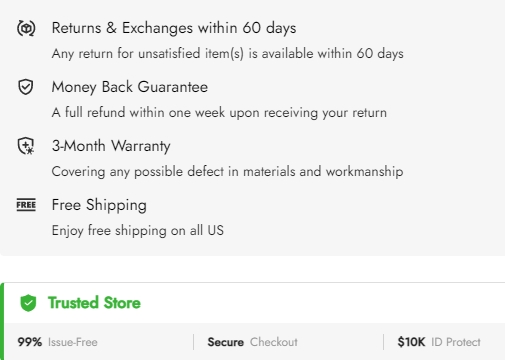The image size is (505, 360).
Task: Click the FREE shipping icon
Action: tap(26, 205)
